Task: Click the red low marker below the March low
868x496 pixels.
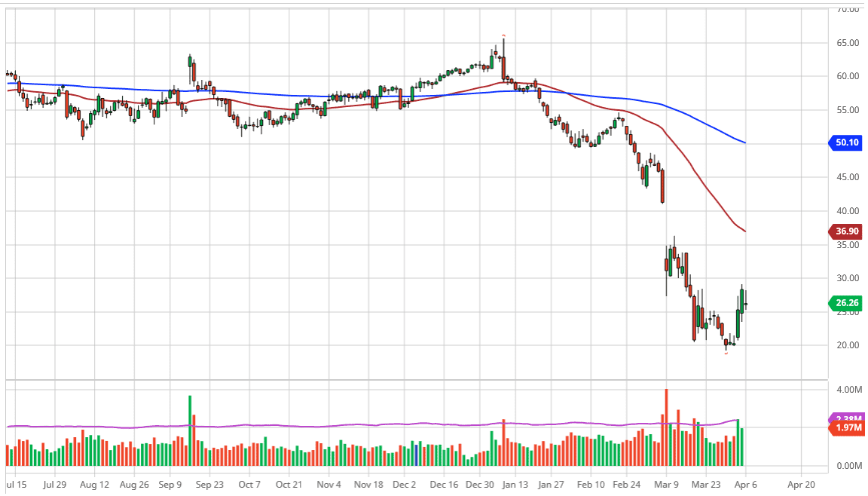Action: (726, 353)
